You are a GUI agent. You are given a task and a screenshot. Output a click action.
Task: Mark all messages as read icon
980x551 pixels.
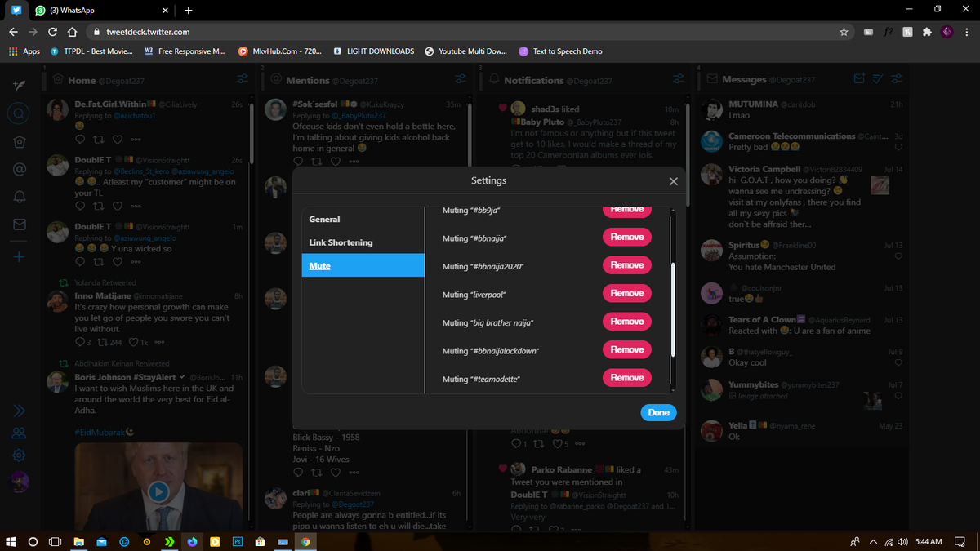878,79
